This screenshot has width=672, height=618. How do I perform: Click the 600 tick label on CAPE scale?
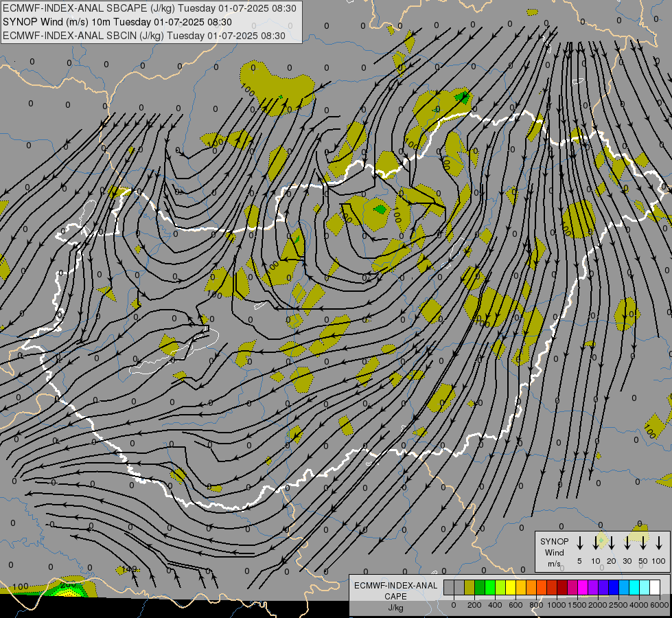click(x=515, y=605)
